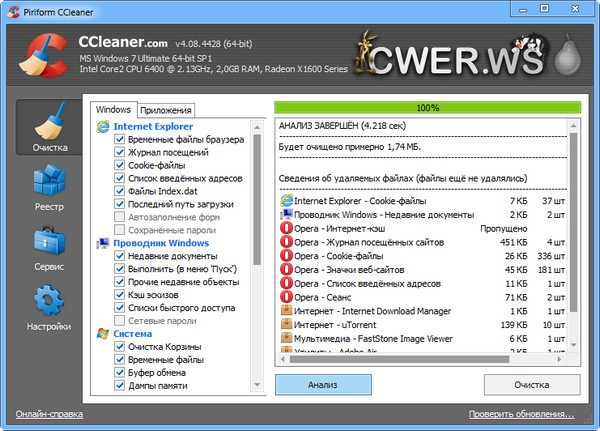Click the results horizontal scroll-left arrow
This screenshot has height=431, width=600.
tap(283, 359)
